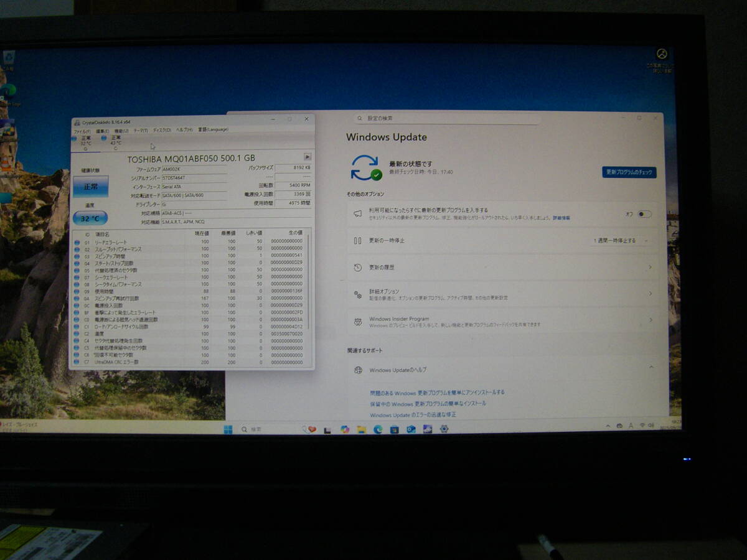747x560 pixels.
Task: Click the 4975 時間 power-on hours value
Action: click(x=293, y=203)
